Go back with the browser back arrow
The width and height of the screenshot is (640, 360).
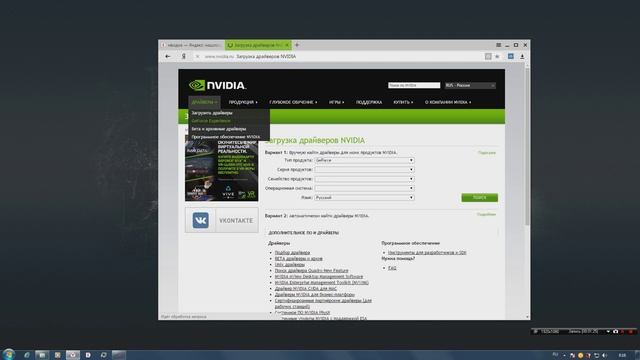(168, 56)
